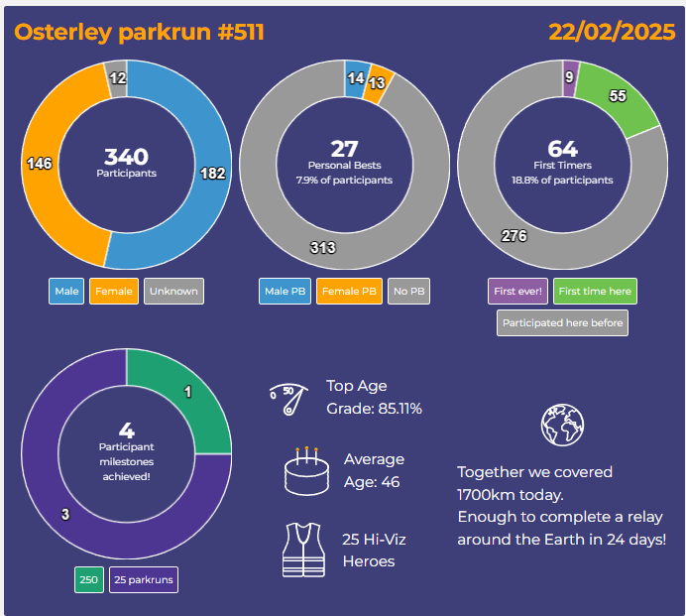Viewport: 686px width, 616px height.
Task: Click the 7.9% of participants text
Action: [344, 181]
